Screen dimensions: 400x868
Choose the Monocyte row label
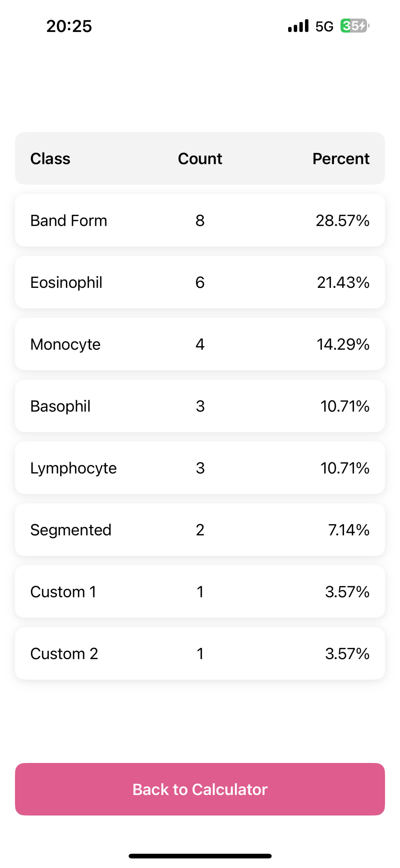(x=65, y=344)
